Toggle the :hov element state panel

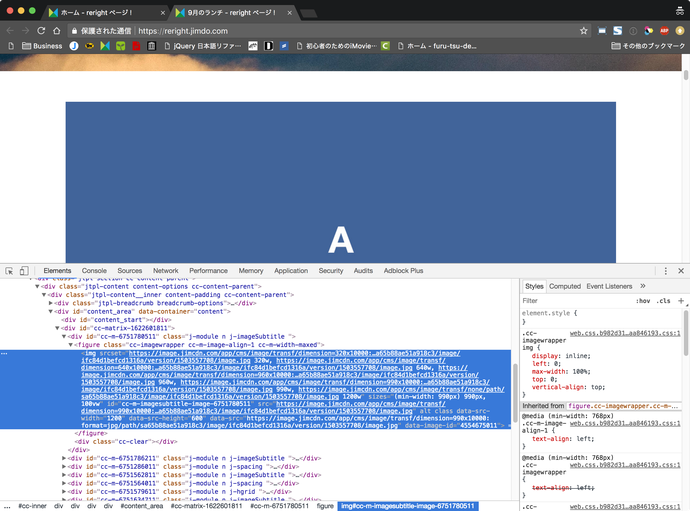[643, 301]
